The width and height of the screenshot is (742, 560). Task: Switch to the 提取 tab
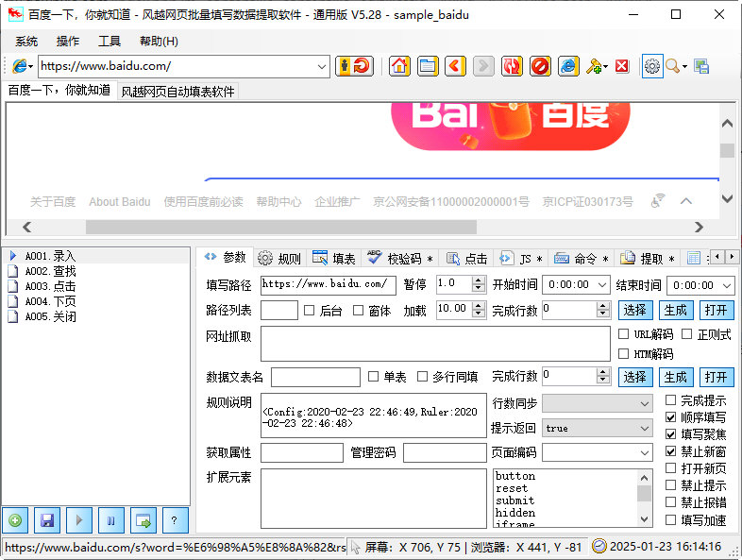[x=647, y=259]
